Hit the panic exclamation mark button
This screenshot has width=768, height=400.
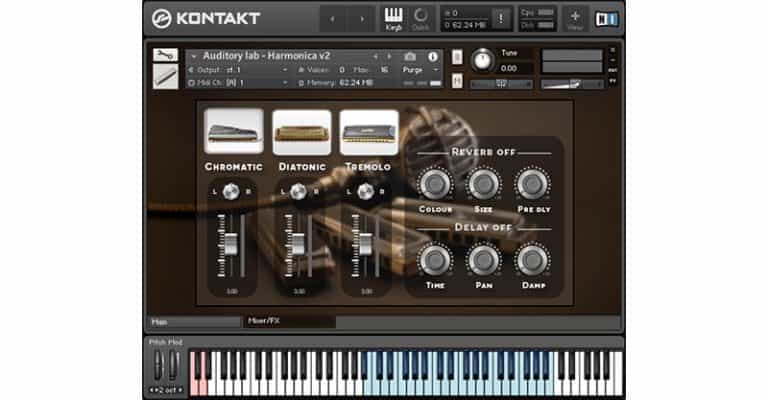[x=501, y=19]
